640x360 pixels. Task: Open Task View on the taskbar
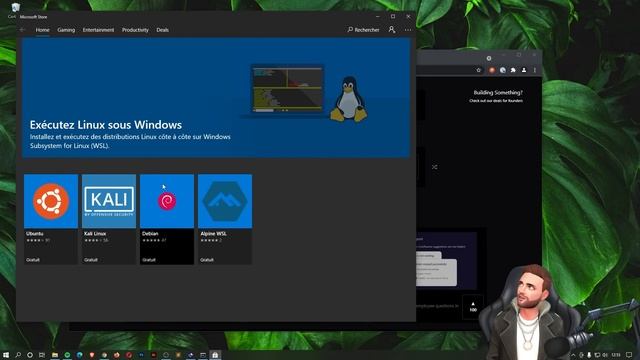tap(42, 355)
